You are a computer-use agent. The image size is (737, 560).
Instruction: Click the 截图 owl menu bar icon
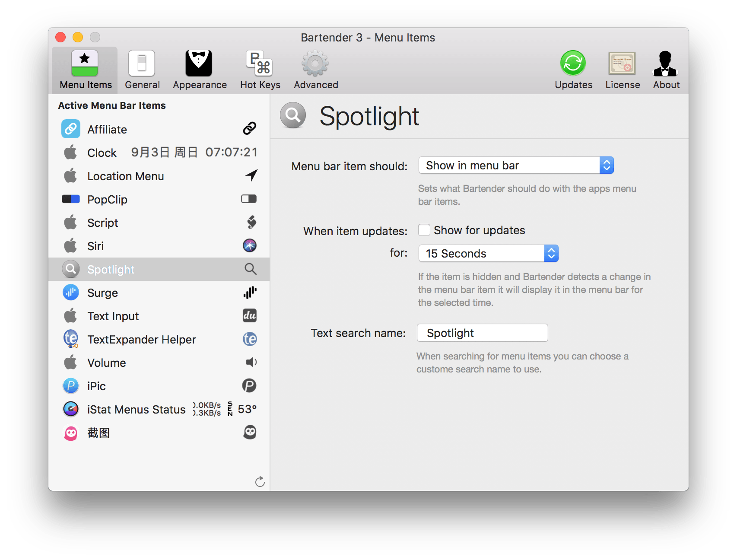(250, 432)
